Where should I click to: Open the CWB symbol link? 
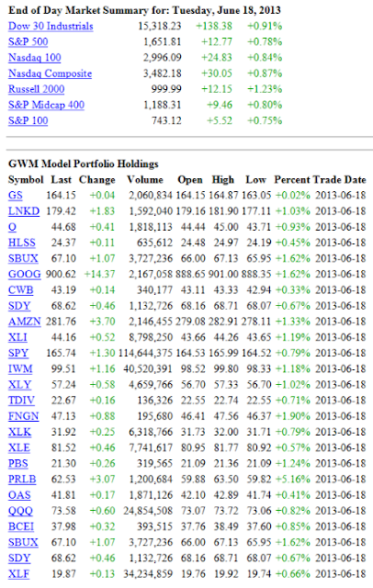20,290
